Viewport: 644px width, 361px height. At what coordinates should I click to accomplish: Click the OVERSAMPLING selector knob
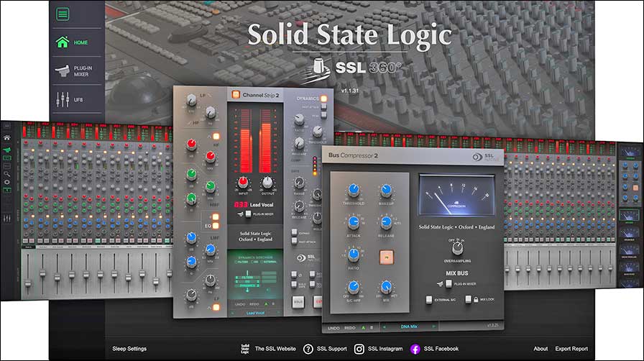pyautogui.click(x=457, y=248)
